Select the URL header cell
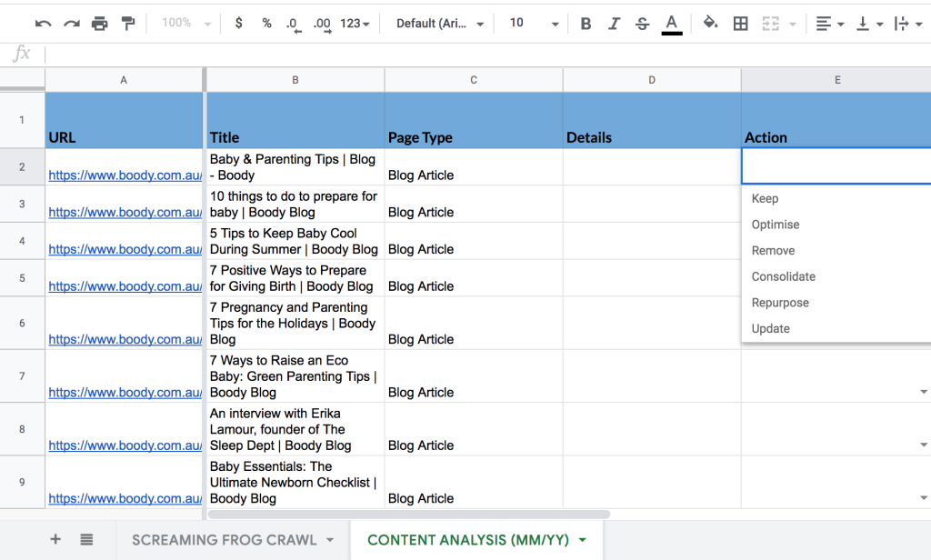The height and width of the screenshot is (560, 931). [124, 120]
